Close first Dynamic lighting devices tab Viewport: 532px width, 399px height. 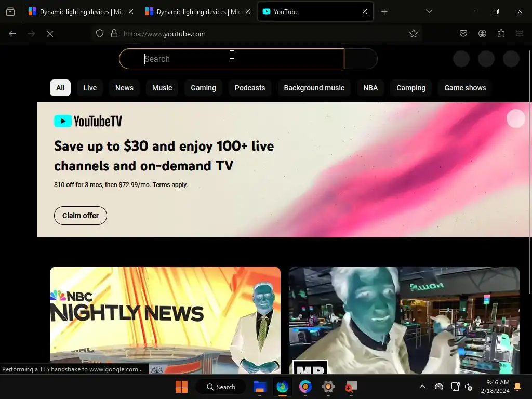131,11
